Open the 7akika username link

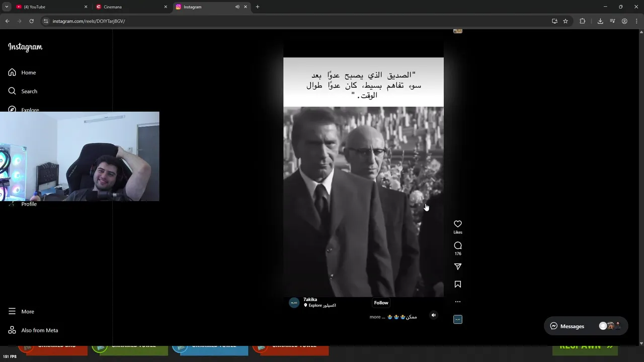(x=310, y=300)
